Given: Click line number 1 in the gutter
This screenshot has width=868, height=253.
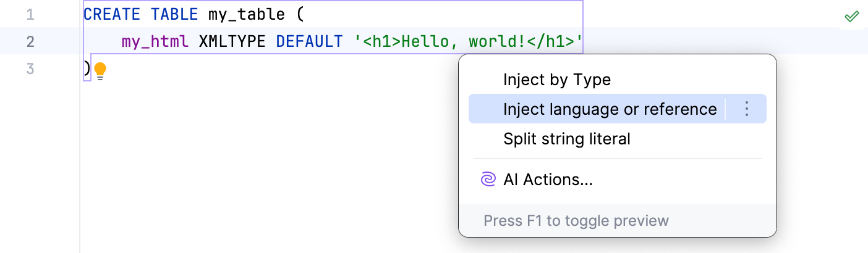Looking at the screenshot, I should [30, 14].
